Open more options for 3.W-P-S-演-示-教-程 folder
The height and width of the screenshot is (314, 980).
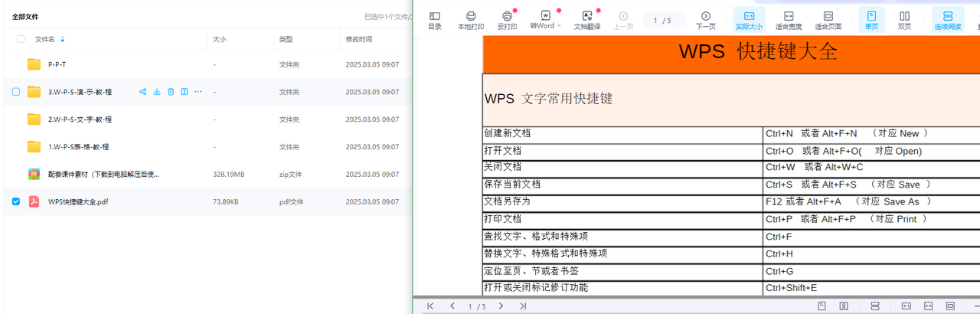click(198, 92)
